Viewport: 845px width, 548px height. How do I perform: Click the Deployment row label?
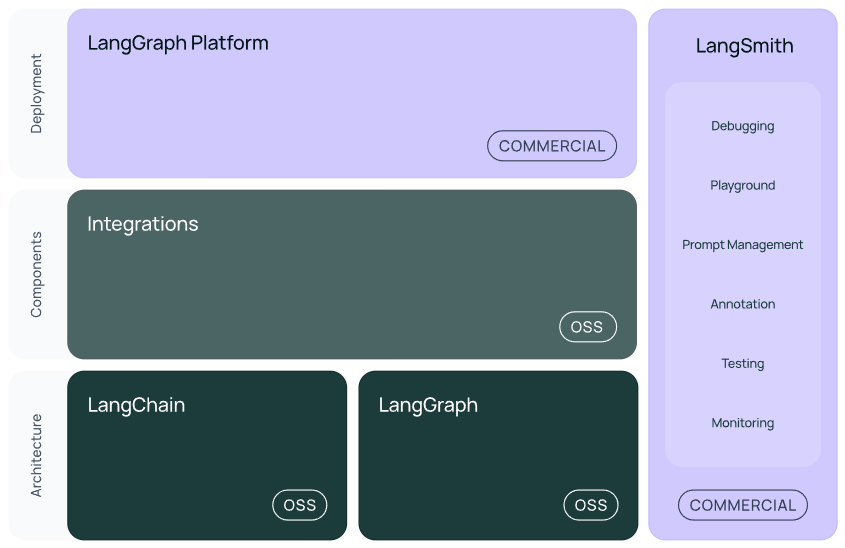tap(36, 94)
